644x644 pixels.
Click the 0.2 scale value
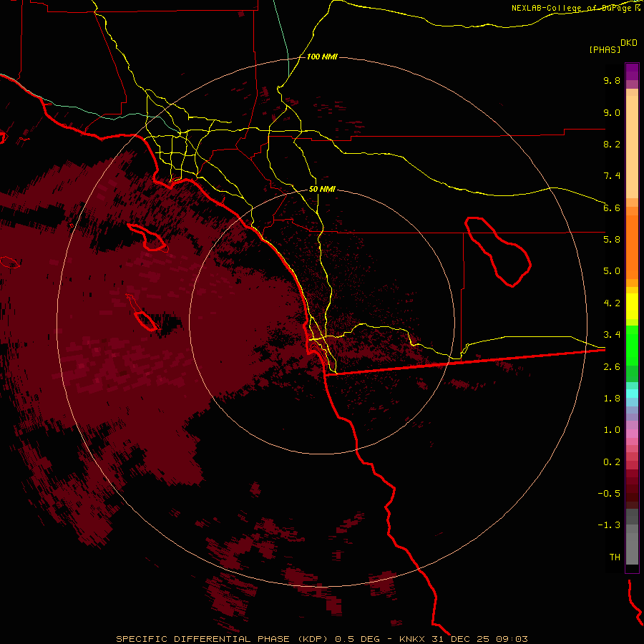pyautogui.click(x=612, y=462)
